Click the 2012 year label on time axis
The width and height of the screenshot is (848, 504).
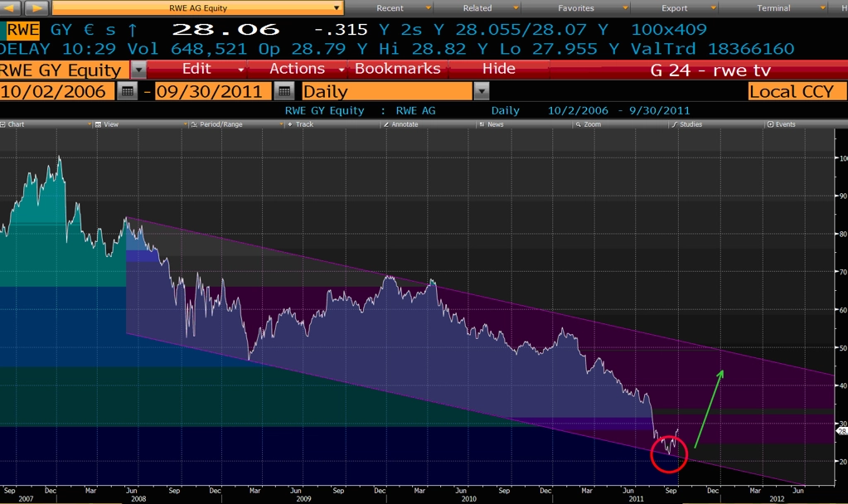point(778,498)
